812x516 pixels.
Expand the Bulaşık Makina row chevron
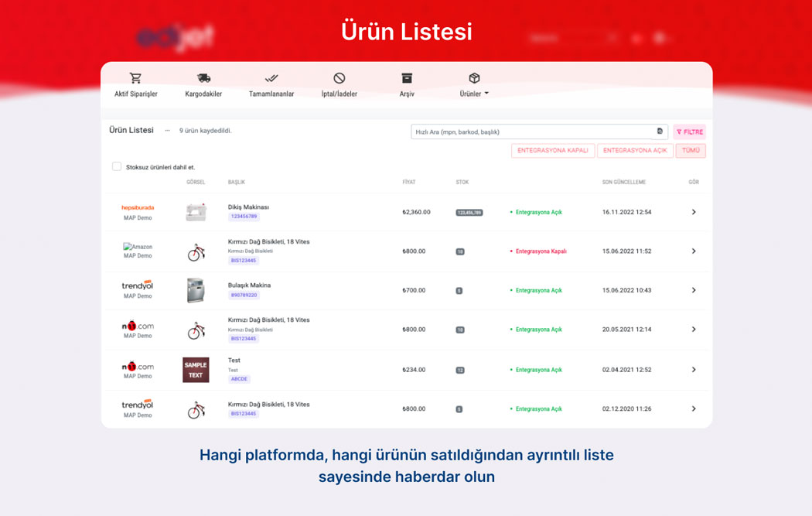point(694,290)
